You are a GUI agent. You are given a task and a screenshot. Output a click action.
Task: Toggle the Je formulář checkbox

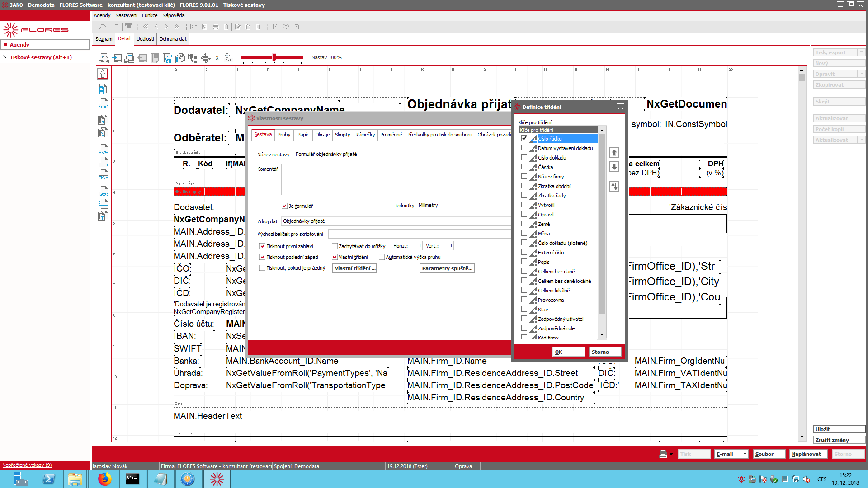click(x=284, y=206)
